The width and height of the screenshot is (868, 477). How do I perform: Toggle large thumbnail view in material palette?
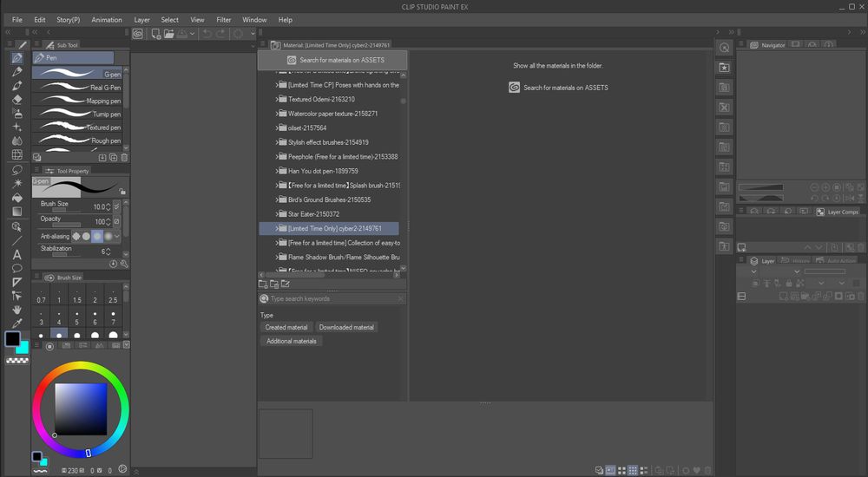tap(621, 470)
